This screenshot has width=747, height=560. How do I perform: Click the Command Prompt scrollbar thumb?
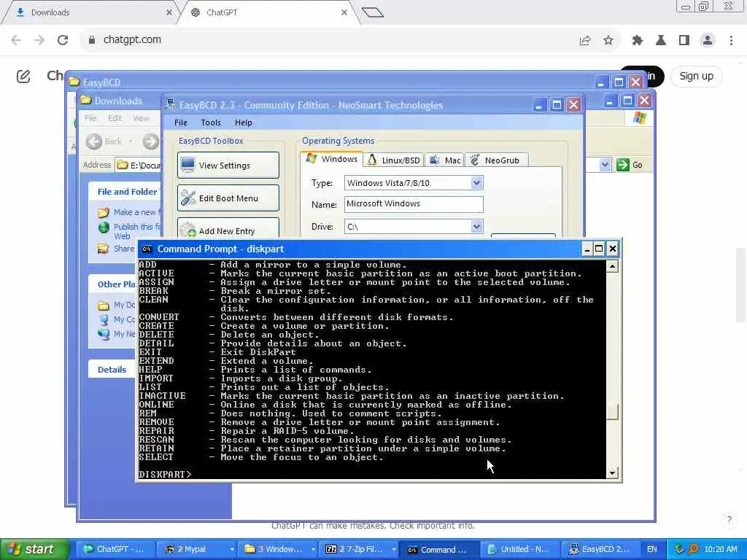point(613,412)
